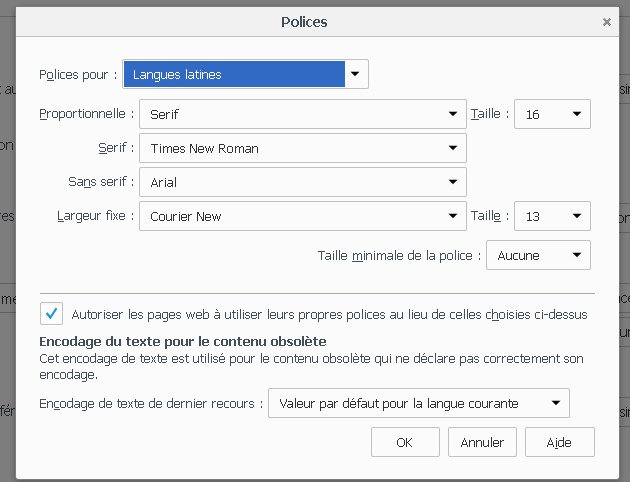Open the Polices pour language dropdown

tap(245, 74)
